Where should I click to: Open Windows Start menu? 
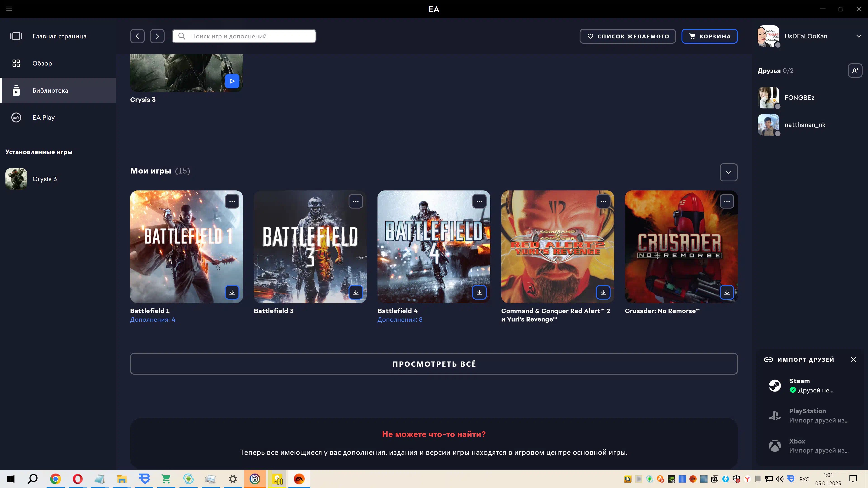pyautogui.click(x=11, y=479)
